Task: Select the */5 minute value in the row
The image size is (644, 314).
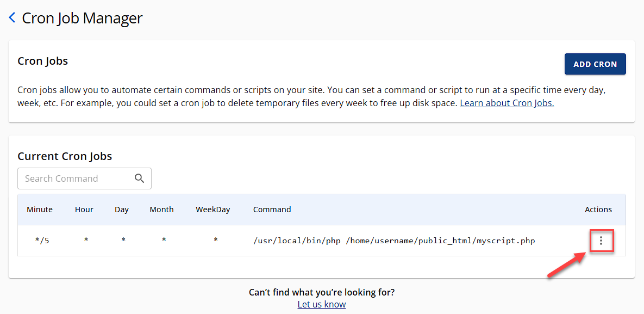Action: point(41,241)
